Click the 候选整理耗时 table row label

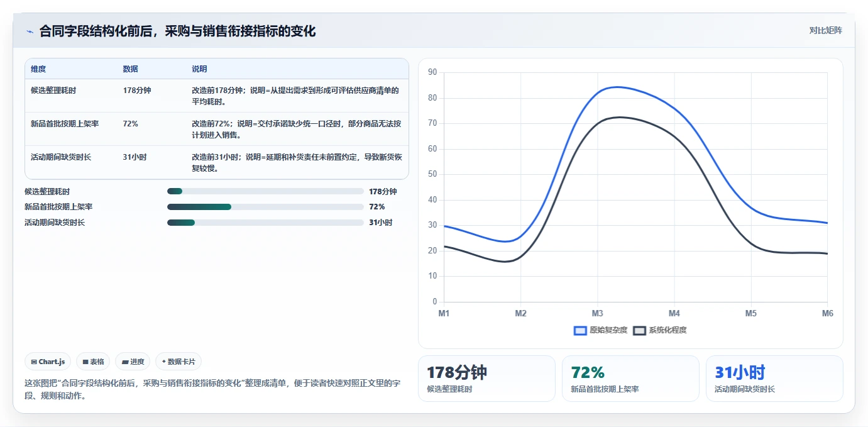(x=53, y=91)
